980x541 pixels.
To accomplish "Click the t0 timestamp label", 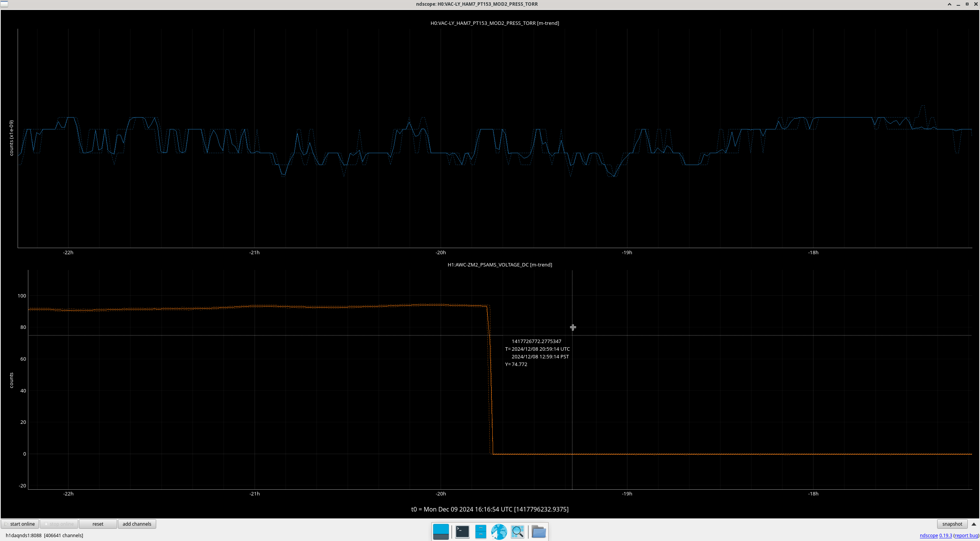I will pyautogui.click(x=490, y=509).
